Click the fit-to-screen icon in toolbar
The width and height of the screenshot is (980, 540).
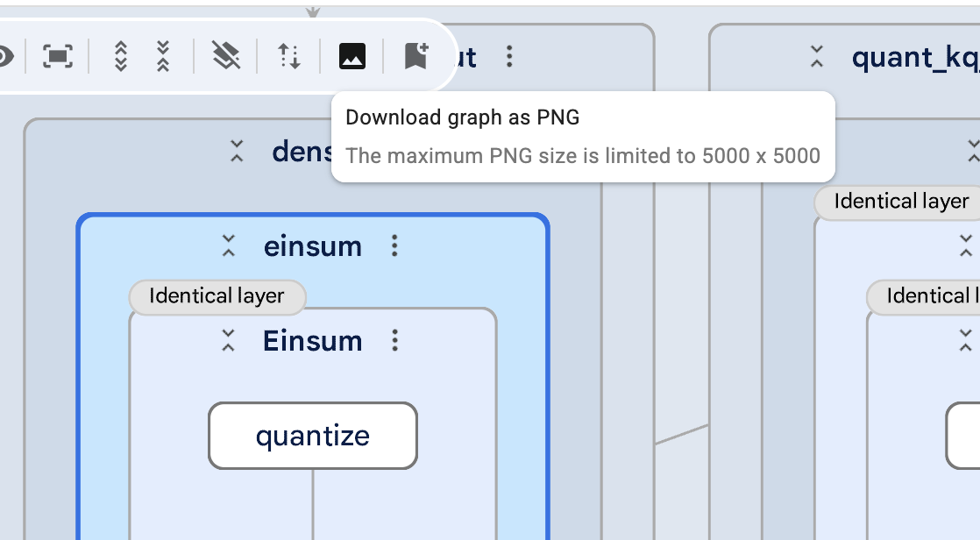(x=58, y=57)
